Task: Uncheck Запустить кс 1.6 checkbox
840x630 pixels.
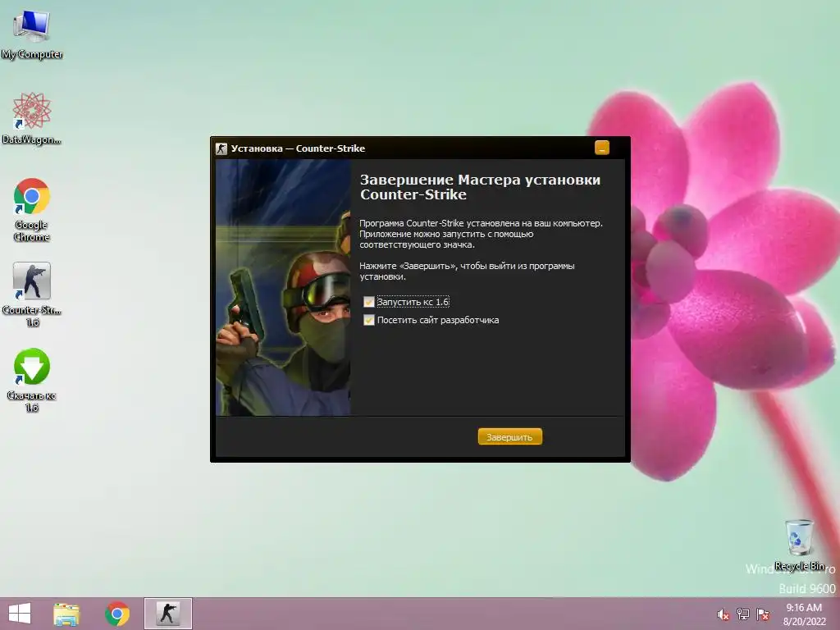Action: [368, 302]
